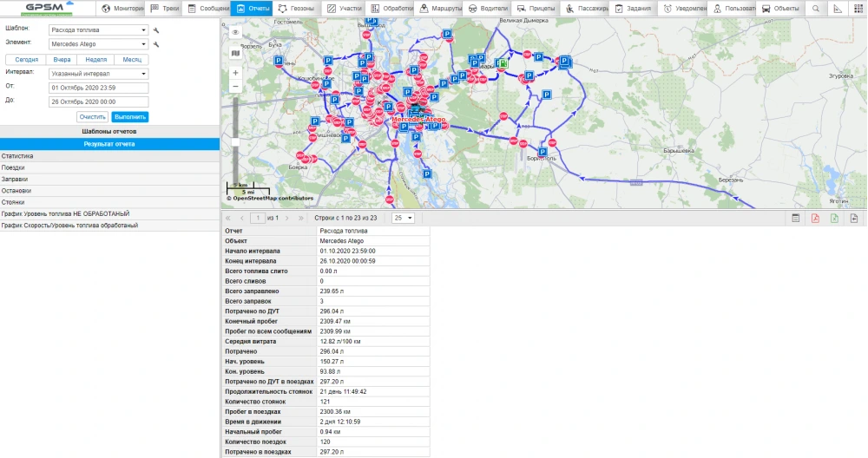Open the search magnifier in top bar
The width and height of the screenshot is (868, 458).
click(815, 9)
